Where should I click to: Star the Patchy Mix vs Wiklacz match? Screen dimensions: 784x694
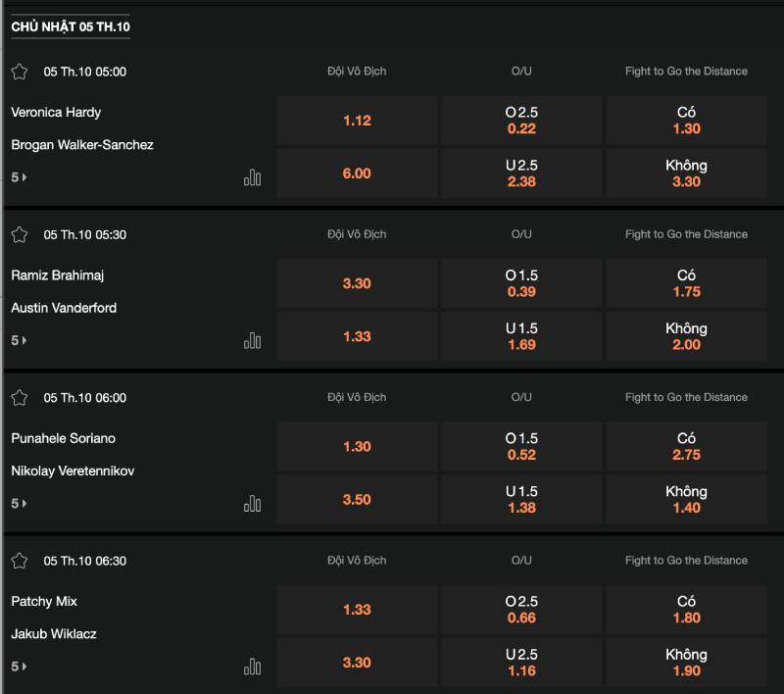20,561
